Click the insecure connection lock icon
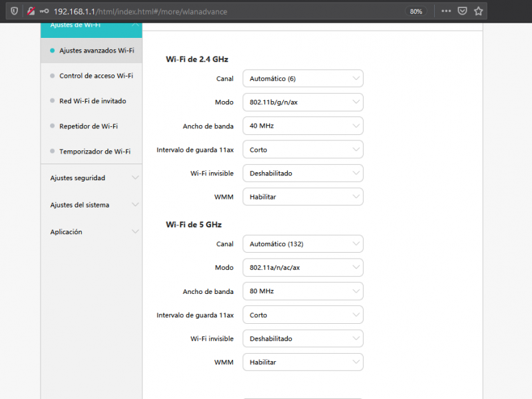This screenshot has height=399, width=532. tap(31, 11)
